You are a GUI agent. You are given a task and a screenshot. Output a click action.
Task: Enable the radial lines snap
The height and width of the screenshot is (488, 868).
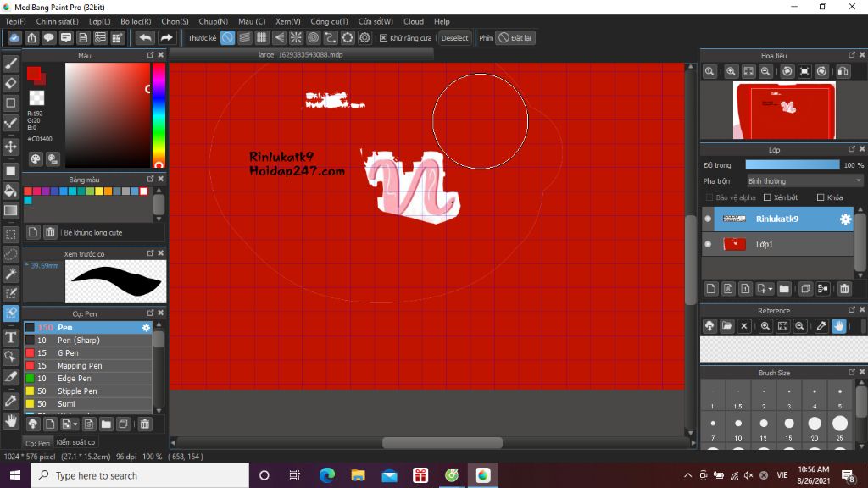coord(296,37)
